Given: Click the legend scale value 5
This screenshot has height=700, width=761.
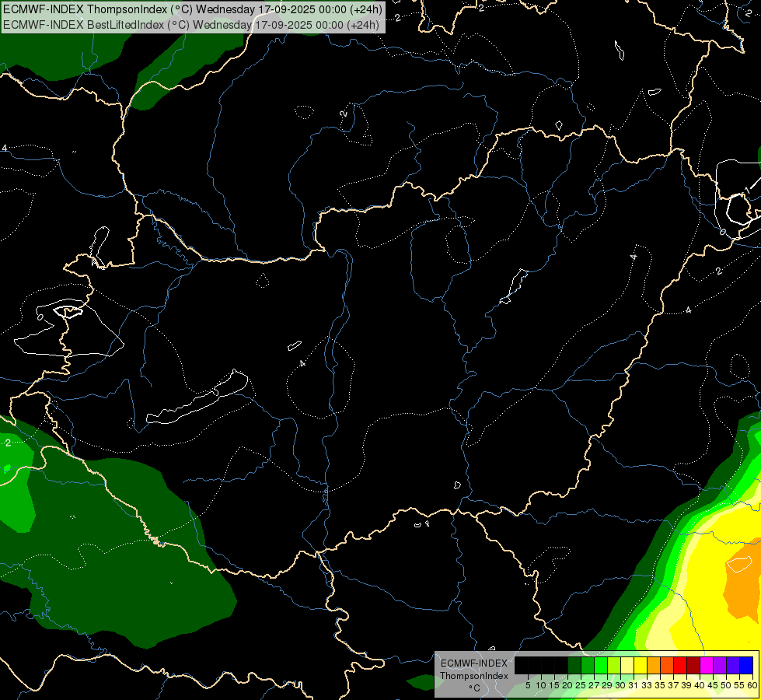Looking at the screenshot, I should pyautogui.click(x=528, y=685).
